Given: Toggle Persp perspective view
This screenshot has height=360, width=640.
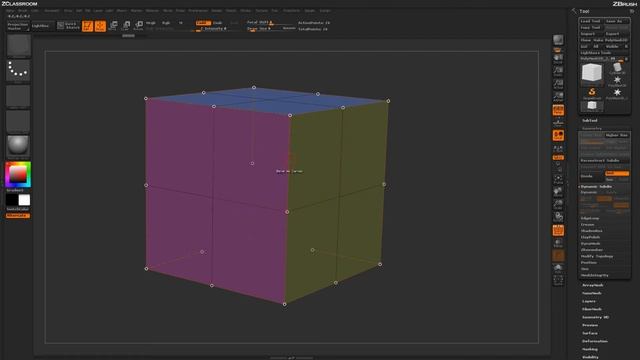Looking at the screenshot, I should point(558,110).
